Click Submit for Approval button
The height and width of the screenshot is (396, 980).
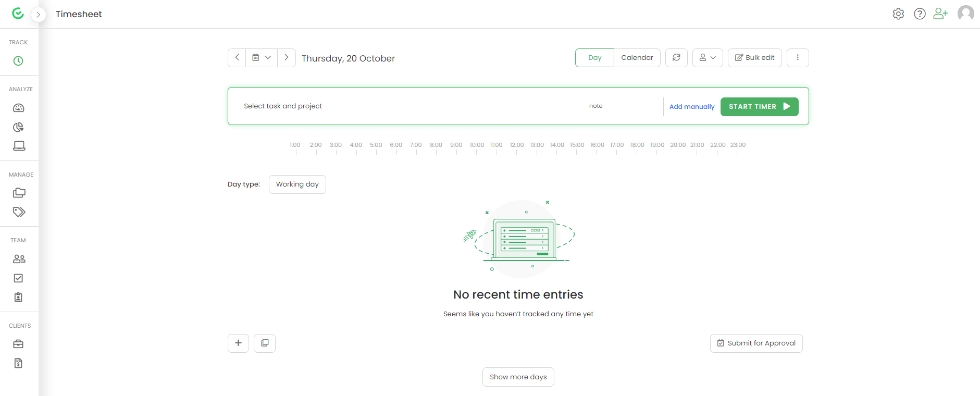(x=756, y=343)
